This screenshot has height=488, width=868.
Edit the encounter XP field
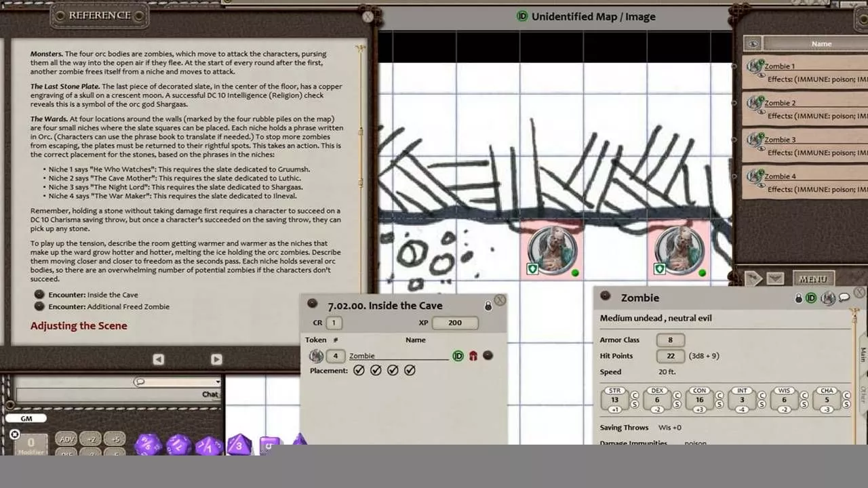tap(455, 323)
